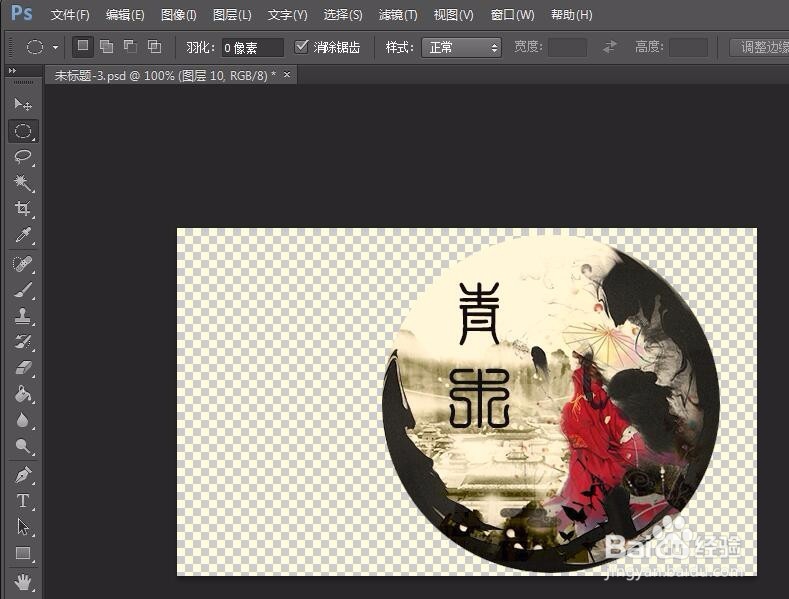Open the tool preset picker arrow
The height and width of the screenshot is (599, 789).
tap(55, 48)
